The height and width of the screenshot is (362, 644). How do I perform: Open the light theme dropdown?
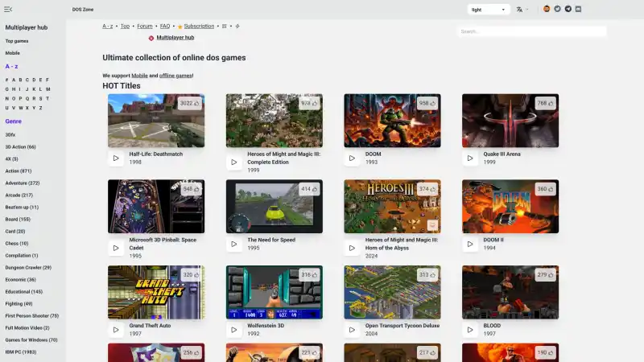click(489, 10)
